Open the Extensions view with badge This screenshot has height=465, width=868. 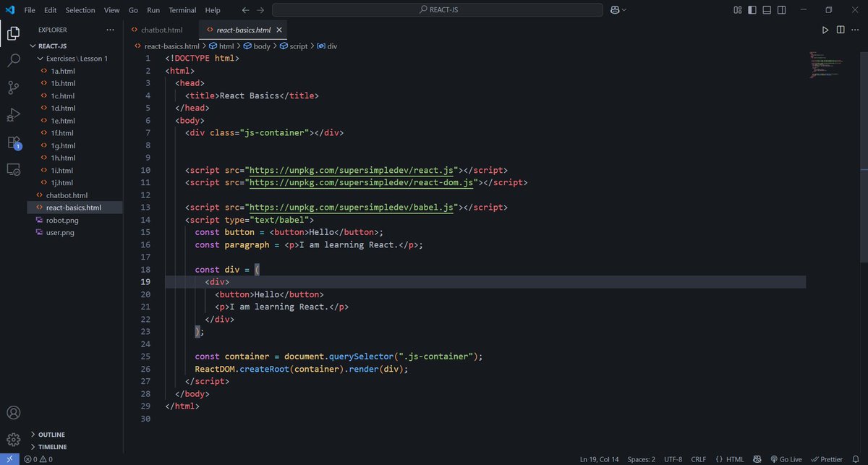coord(13,142)
